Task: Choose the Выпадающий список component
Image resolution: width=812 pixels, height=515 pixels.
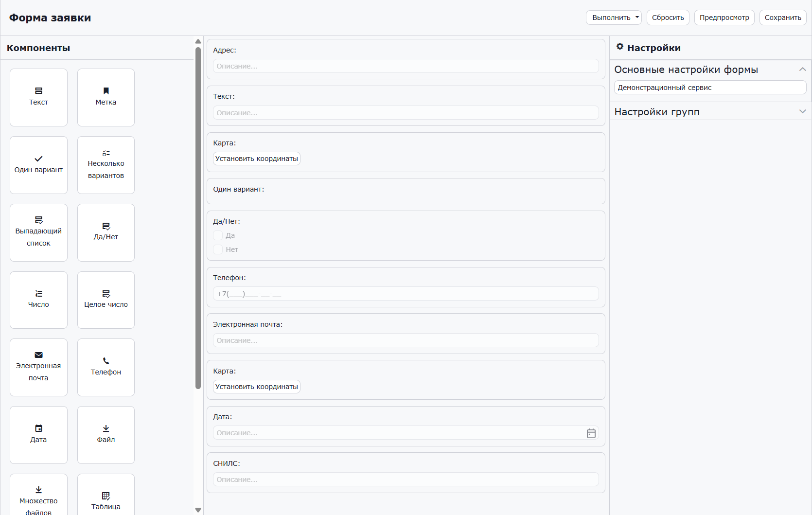Action: click(38, 232)
